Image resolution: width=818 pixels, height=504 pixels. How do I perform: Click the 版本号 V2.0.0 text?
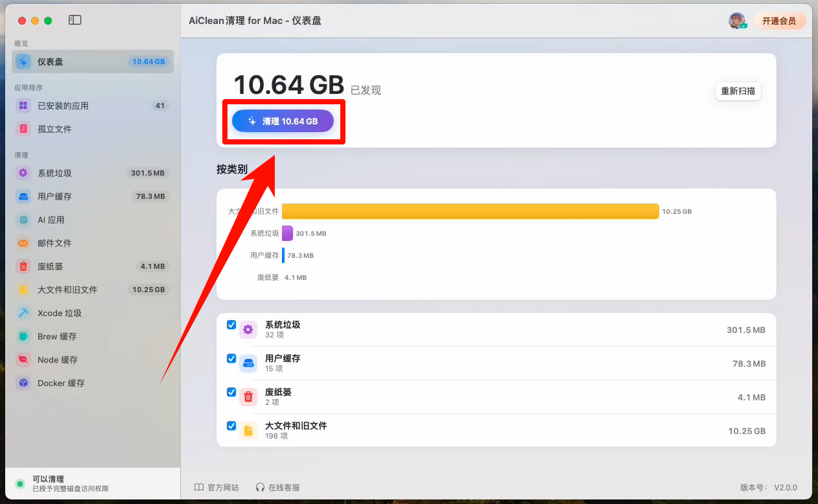(769, 487)
